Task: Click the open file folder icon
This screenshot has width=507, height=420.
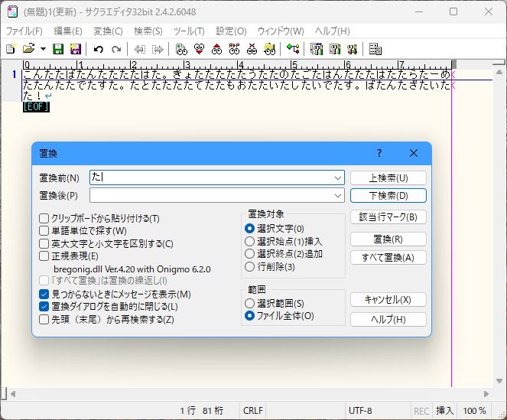Action: 29,49
